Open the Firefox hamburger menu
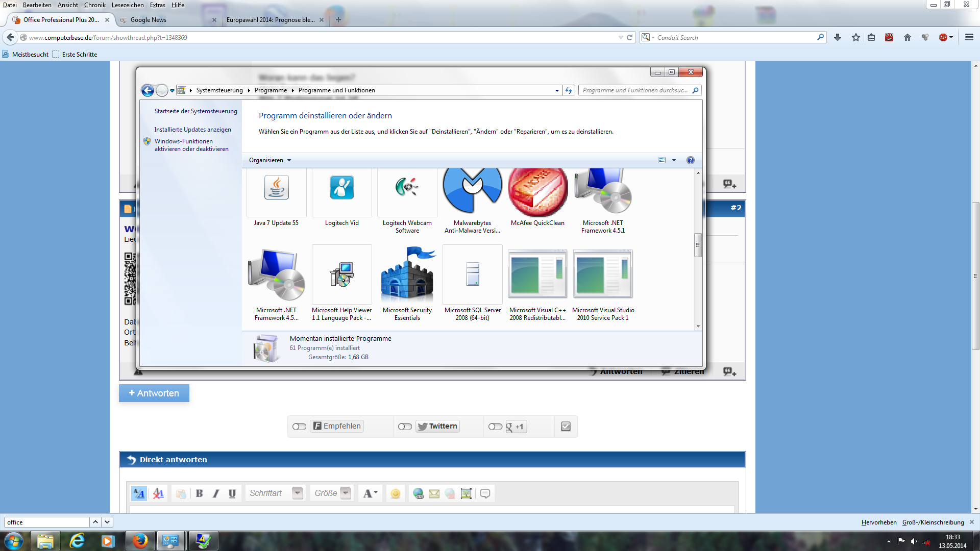Screen dimensions: 980x551 pyautogui.click(x=969, y=37)
